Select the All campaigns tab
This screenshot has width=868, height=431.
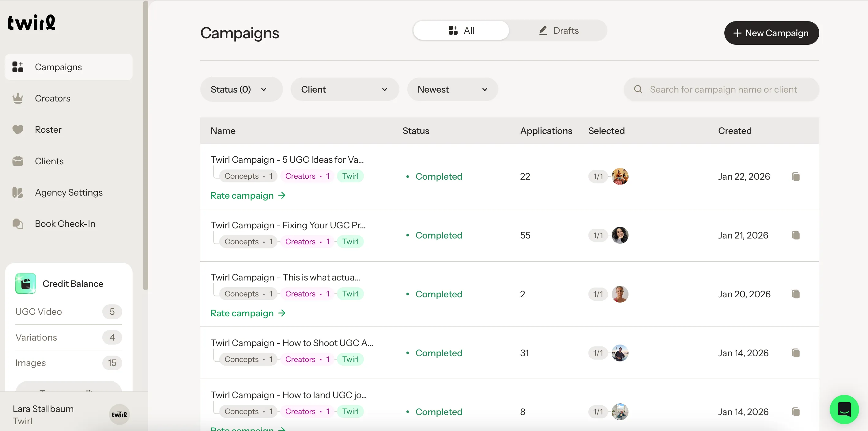[x=461, y=31]
